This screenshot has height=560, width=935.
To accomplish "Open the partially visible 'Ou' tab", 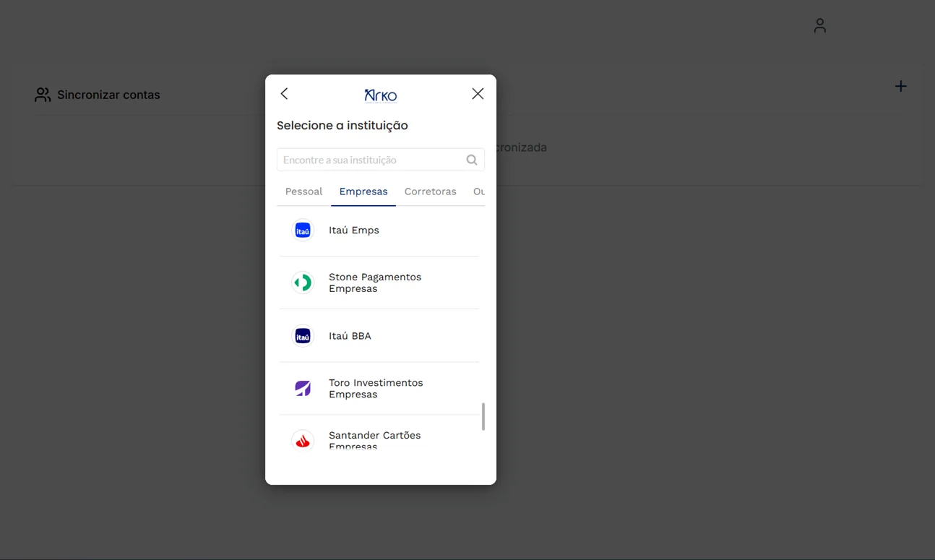I will [478, 191].
